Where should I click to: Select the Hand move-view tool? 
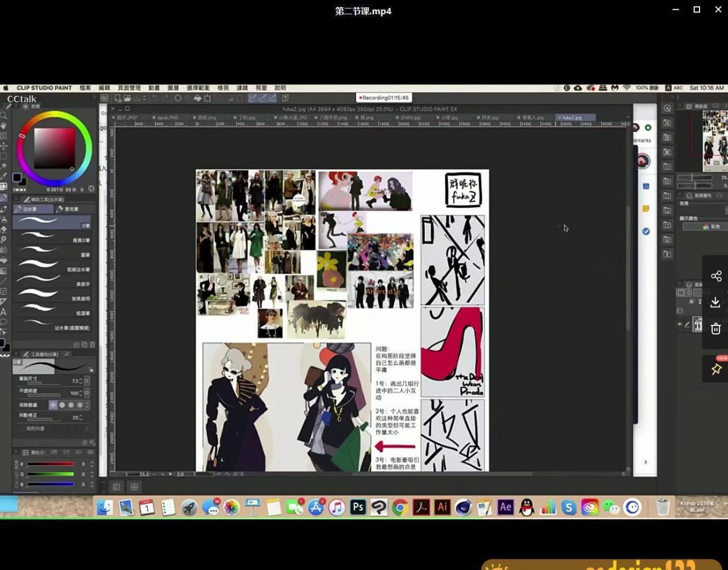pos(4,126)
